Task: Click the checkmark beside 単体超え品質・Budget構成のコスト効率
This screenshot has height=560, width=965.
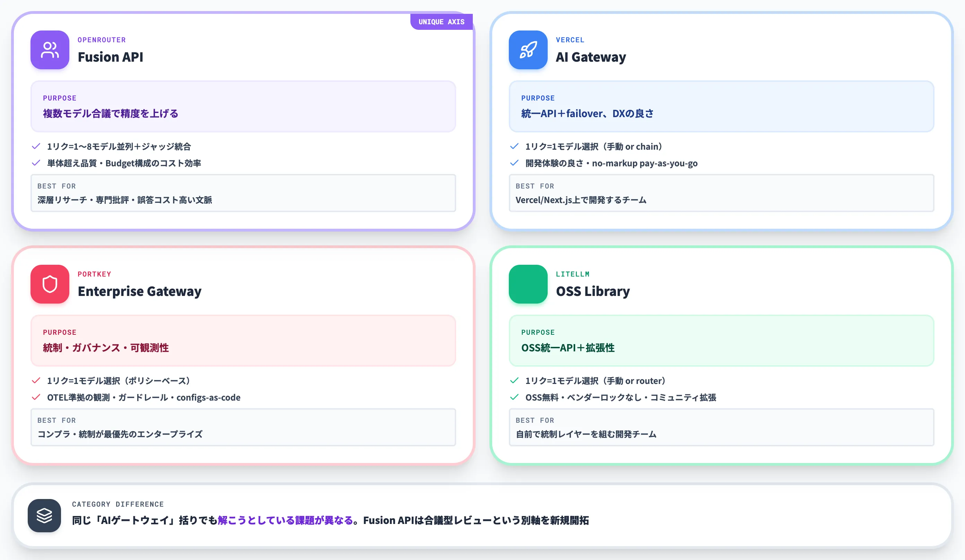Action: (x=36, y=163)
